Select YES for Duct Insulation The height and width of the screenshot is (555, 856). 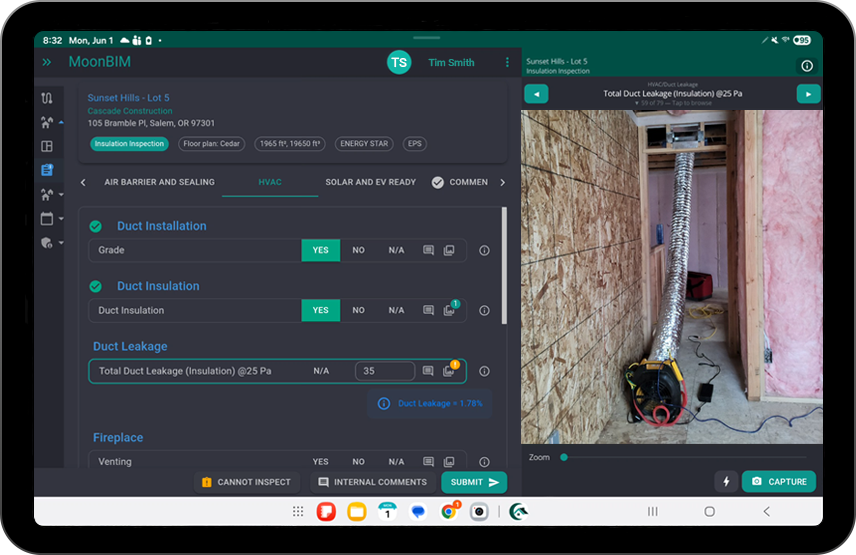pyautogui.click(x=320, y=310)
